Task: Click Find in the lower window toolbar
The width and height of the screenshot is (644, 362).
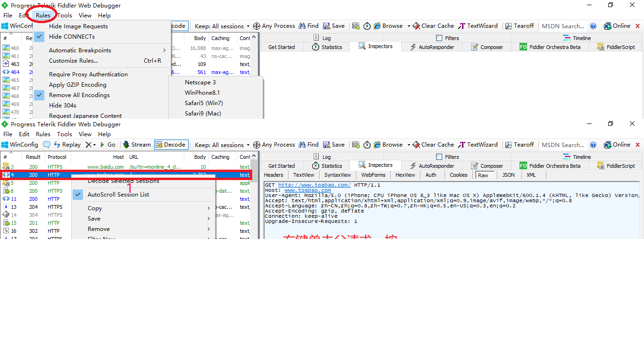Action: (x=309, y=145)
